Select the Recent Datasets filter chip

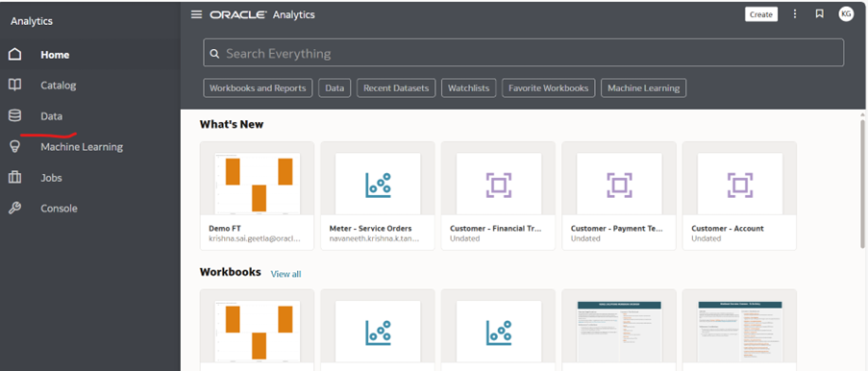[x=396, y=88]
